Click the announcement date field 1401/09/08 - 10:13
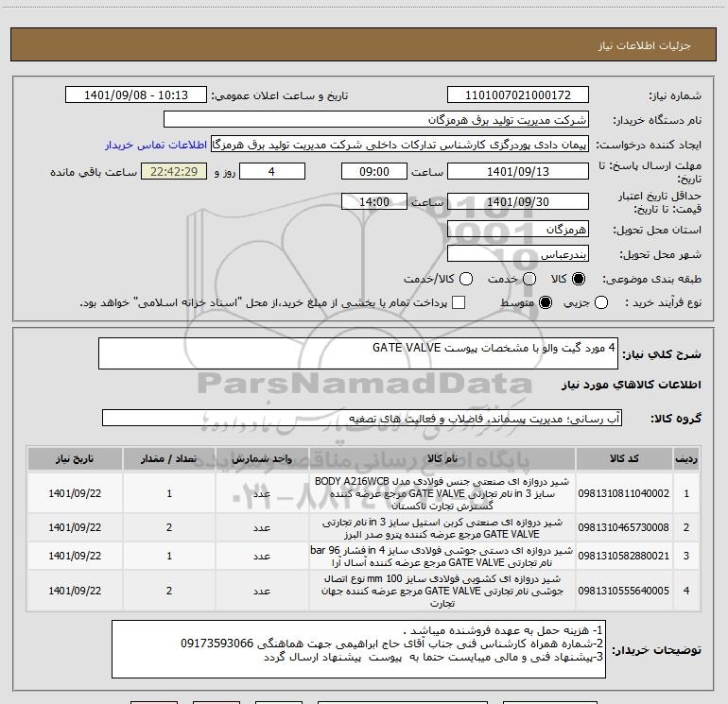Screen dimensions: 728x704 click(136, 94)
